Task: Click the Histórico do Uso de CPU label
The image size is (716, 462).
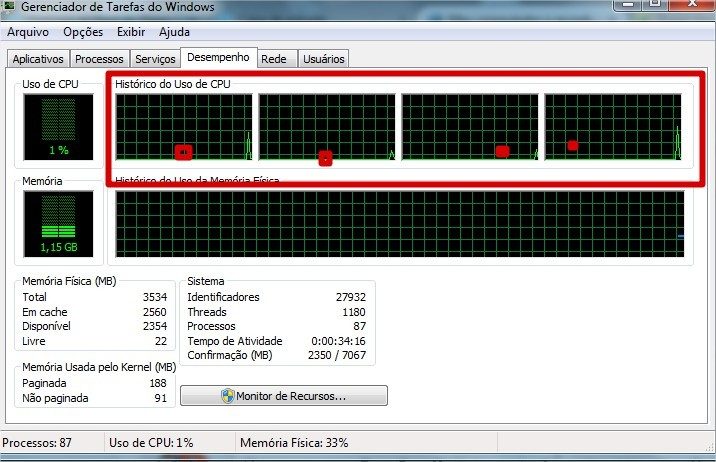Action: pyautogui.click(x=173, y=84)
